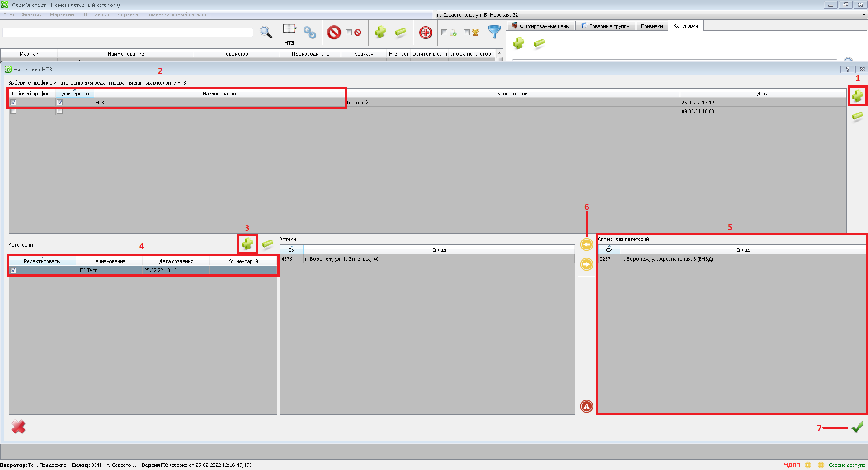Enable the trophy icon checkbox in toolbar
The image size is (868, 470).
(466, 33)
